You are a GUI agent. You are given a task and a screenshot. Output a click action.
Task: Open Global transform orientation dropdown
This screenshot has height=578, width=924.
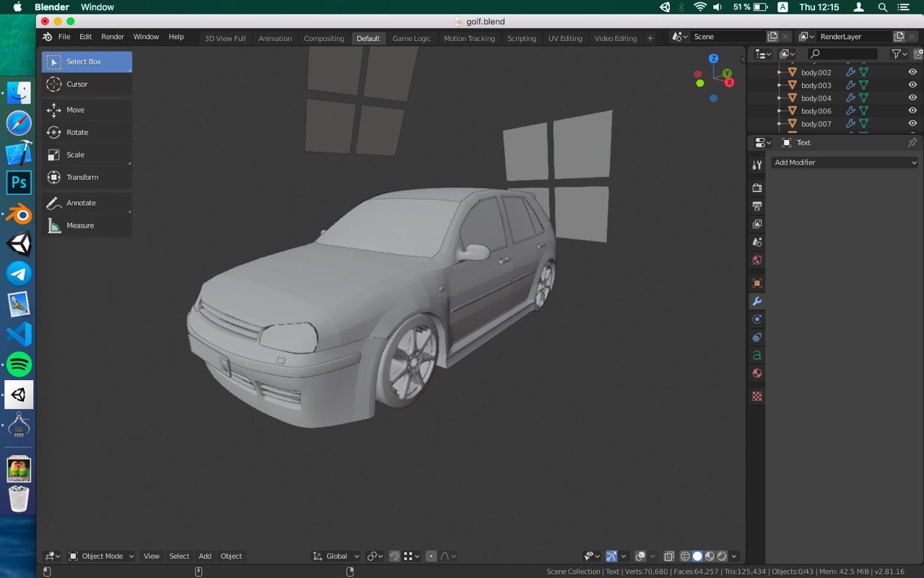click(336, 556)
